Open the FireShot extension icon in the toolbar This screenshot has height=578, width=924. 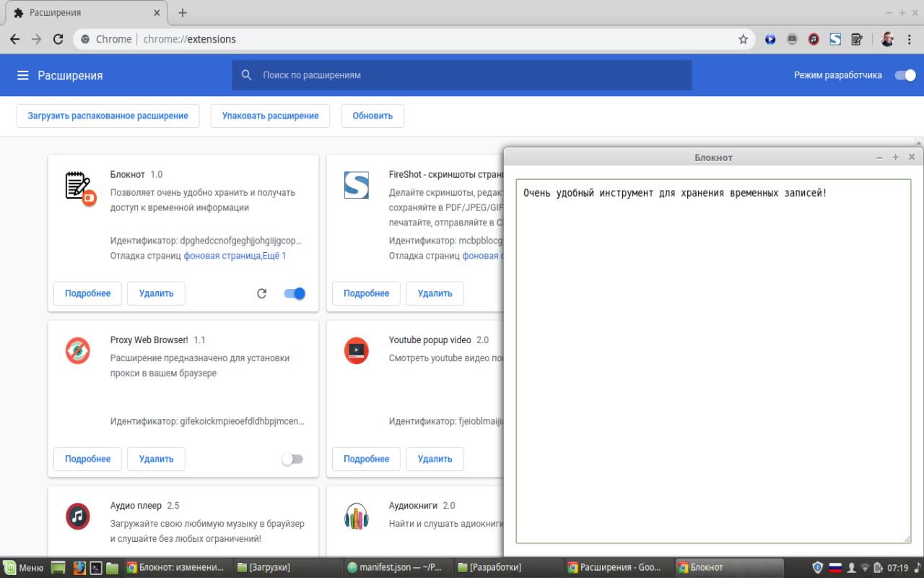[x=835, y=39]
